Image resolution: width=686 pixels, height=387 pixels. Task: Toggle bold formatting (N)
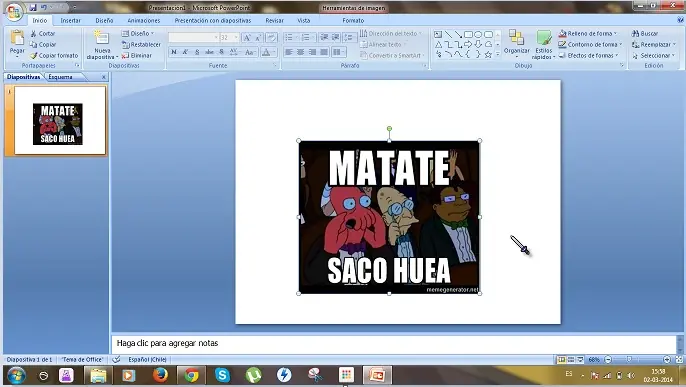coord(174,52)
